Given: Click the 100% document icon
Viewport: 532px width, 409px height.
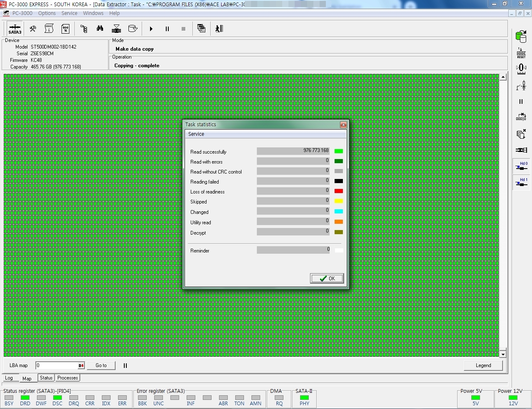Looking at the screenshot, I should coord(65,29).
